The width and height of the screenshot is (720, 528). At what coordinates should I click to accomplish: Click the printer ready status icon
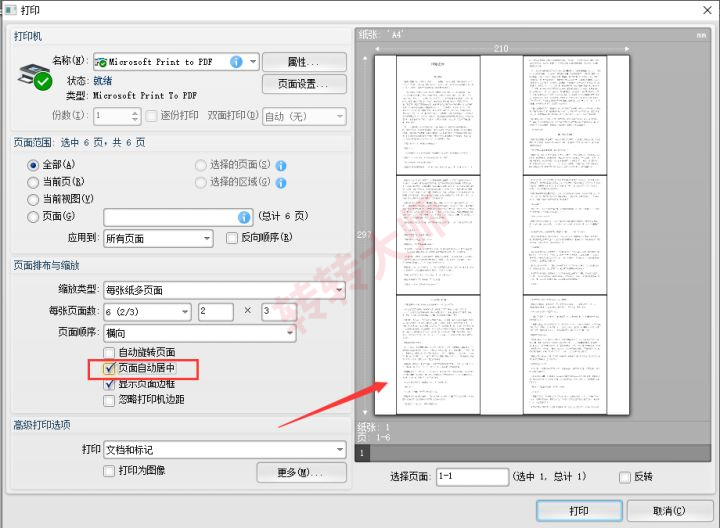coord(43,82)
